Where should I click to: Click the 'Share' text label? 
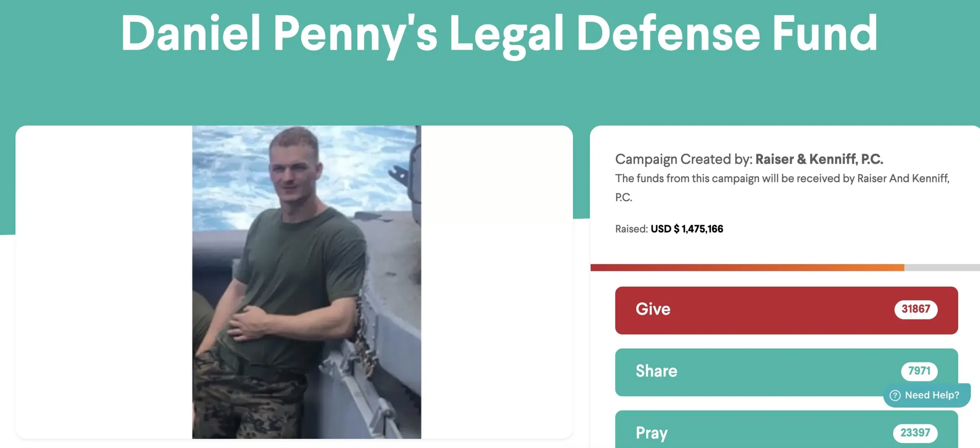(x=657, y=371)
